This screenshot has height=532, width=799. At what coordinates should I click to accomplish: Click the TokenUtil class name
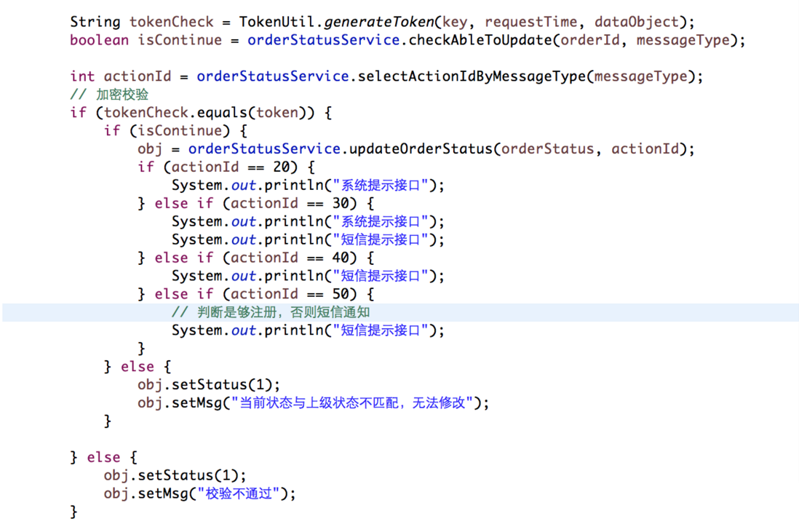pos(277,22)
